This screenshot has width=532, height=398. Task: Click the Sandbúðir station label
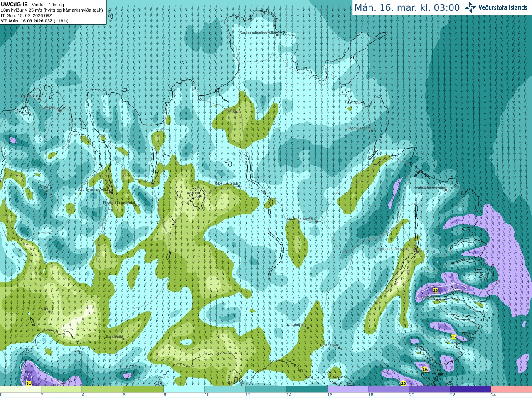(114, 337)
